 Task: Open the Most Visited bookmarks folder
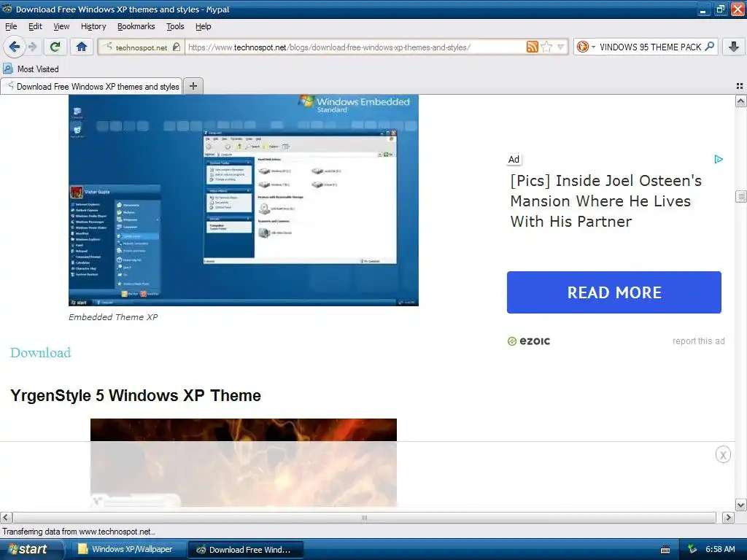click(x=31, y=69)
